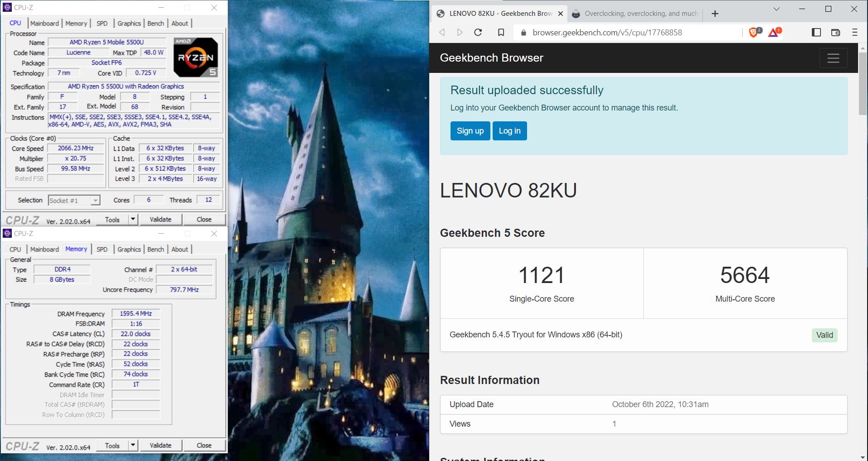
Task: Click the Geekbench Browser header title
Action: point(491,58)
